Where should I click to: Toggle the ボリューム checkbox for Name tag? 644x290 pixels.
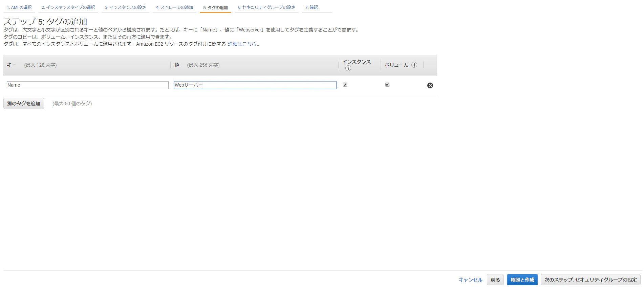[x=387, y=85]
